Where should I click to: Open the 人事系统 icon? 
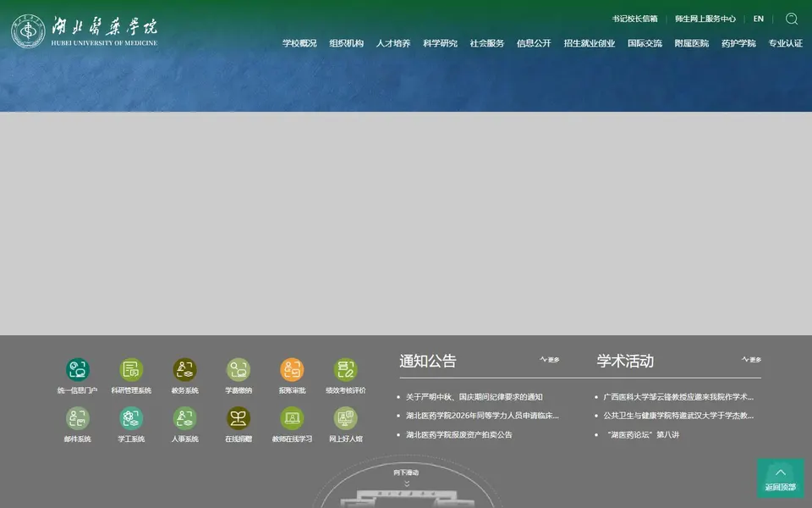(x=185, y=418)
